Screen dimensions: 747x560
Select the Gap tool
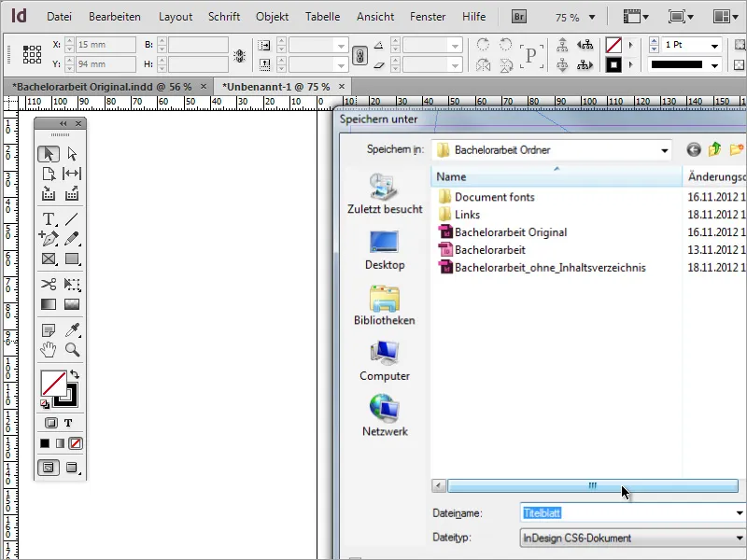[72, 174]
